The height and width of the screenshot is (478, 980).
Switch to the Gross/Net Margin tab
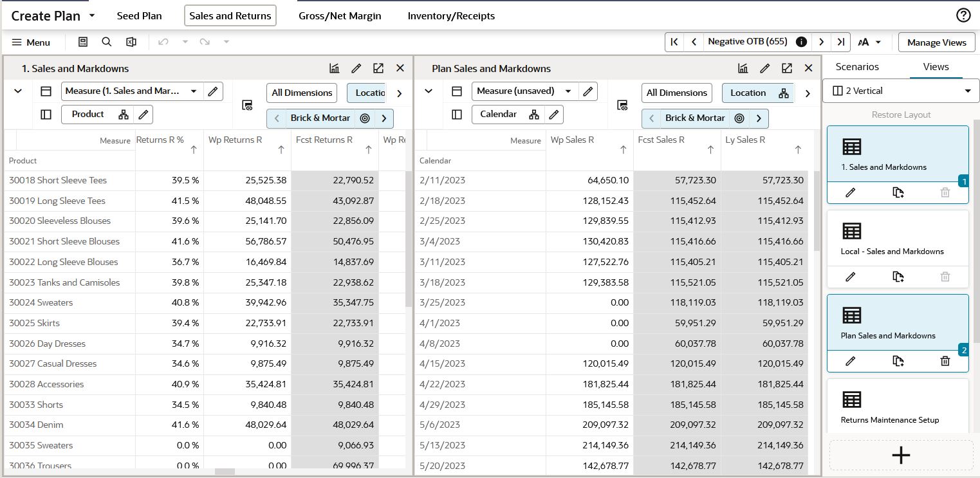[x=340, y=15]
